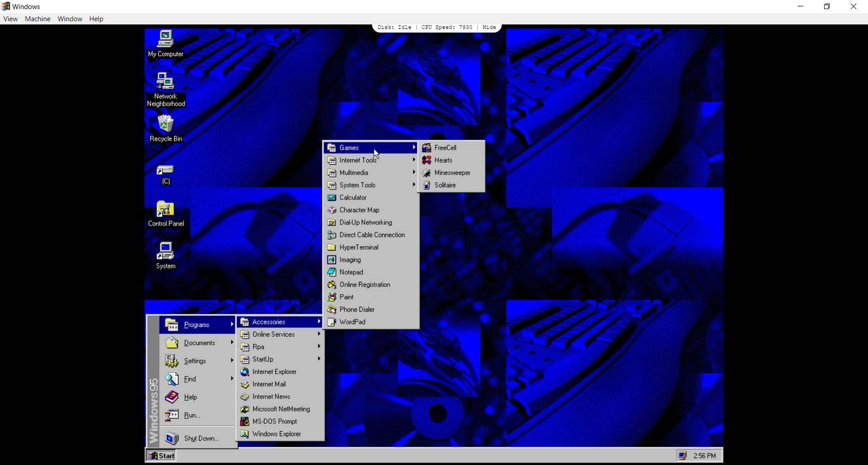Open Dial-Up Networking
This screenshot has width=868, height=465.
pyautogui.click(x=371, y=222)
